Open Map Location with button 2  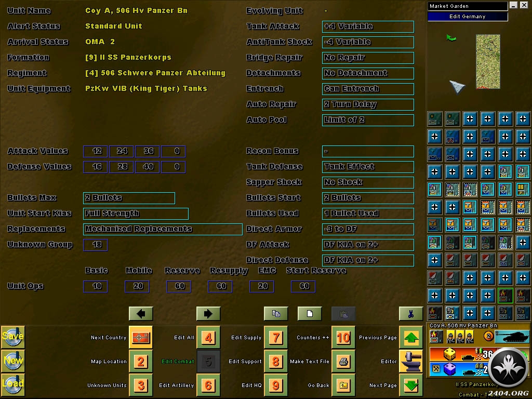click(x=140, y=362)
